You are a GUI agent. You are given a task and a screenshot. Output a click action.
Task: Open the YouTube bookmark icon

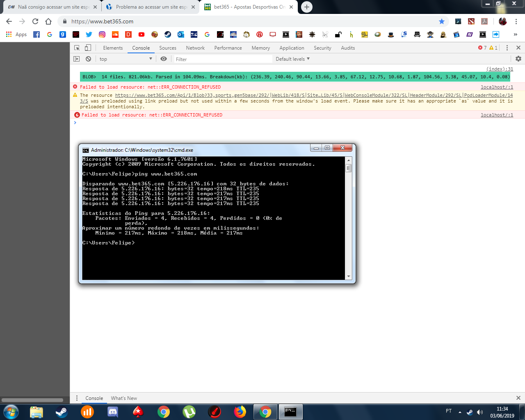pyautogui.click(x=142, y=34)
